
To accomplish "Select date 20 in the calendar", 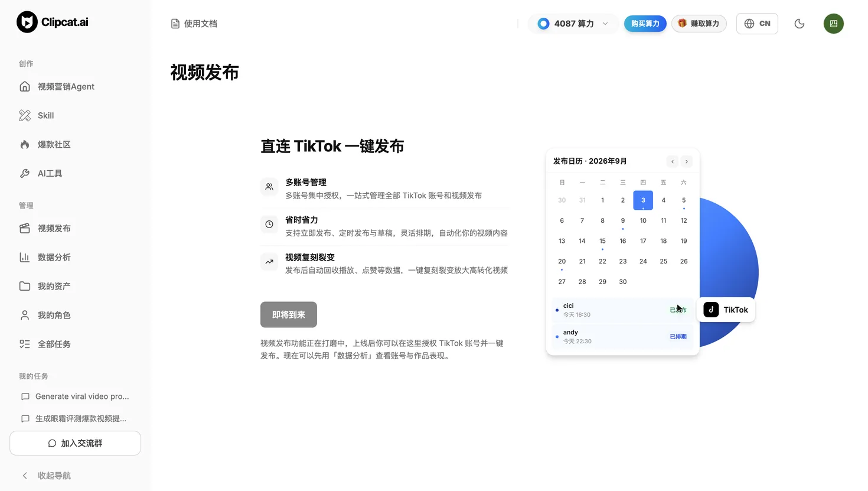I will 562,261.
